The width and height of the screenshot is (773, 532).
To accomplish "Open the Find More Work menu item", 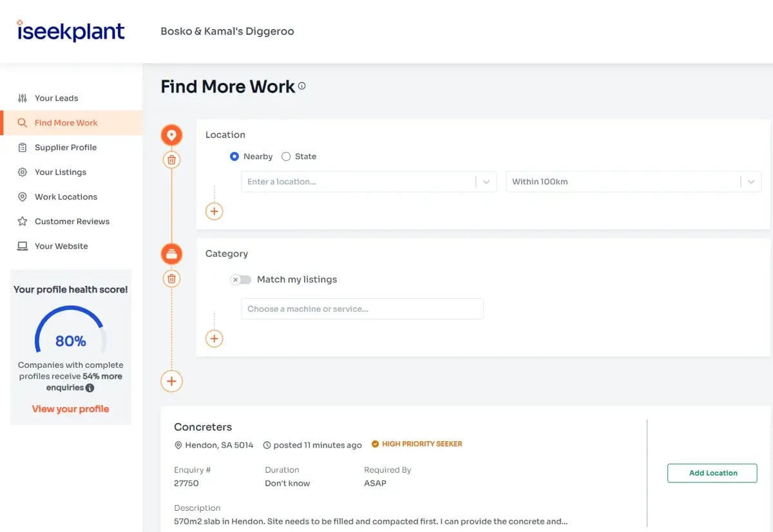I will tap(71, 122).
